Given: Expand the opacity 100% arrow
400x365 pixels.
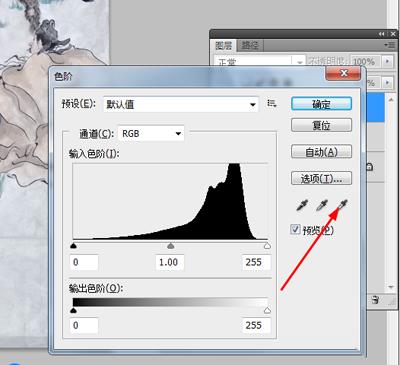Looking at the screenshot, I should pyautogui.click(x=387, y=62).
